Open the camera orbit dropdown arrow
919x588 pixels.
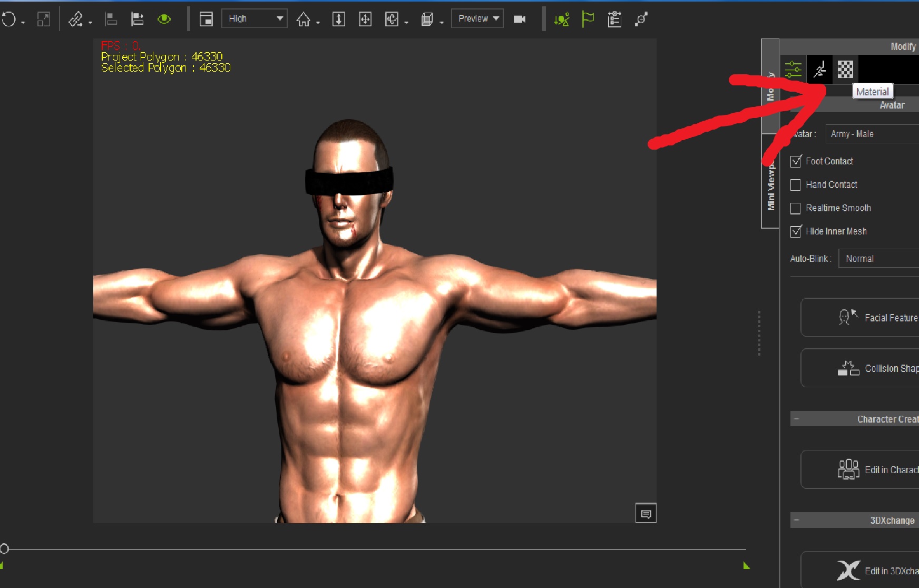[x=406, y=23]
